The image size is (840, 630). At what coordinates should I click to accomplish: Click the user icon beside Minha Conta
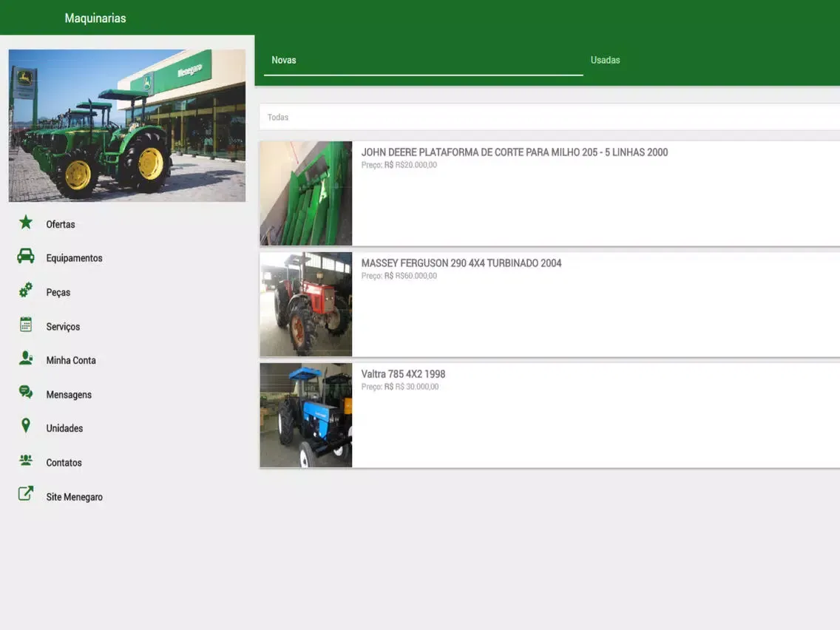(x=26, y=359)
